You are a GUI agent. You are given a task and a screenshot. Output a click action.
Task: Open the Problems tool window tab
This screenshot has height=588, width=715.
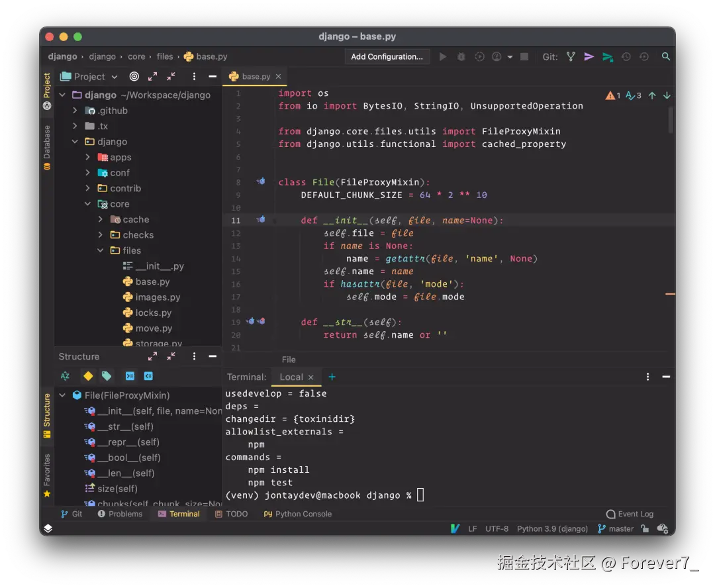point(120,514)
